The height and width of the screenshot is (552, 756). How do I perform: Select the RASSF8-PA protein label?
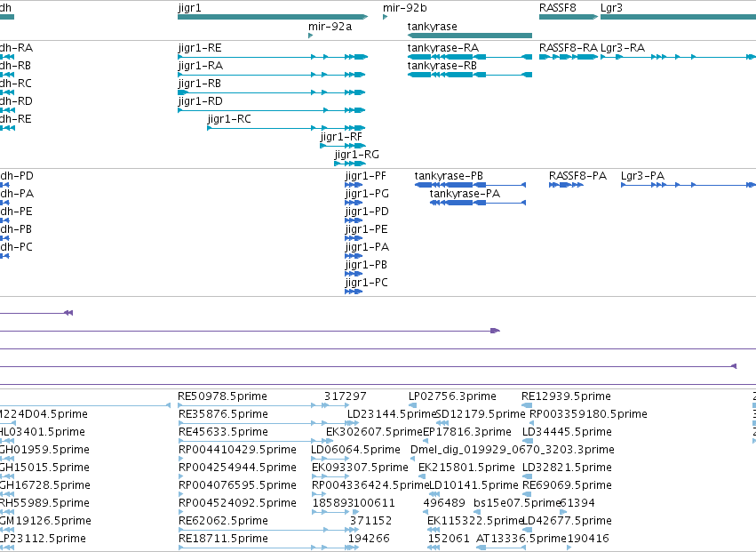point(577,176)
